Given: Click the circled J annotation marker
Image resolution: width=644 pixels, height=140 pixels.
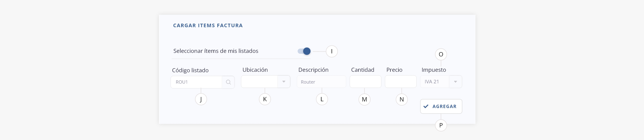Looking at the screenshot, I should 201,99.
